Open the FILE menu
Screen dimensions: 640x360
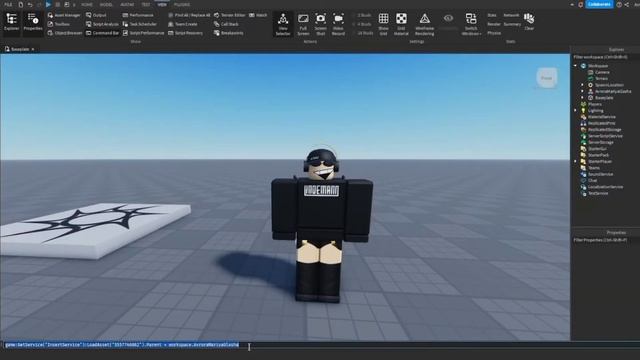(8, 4)
